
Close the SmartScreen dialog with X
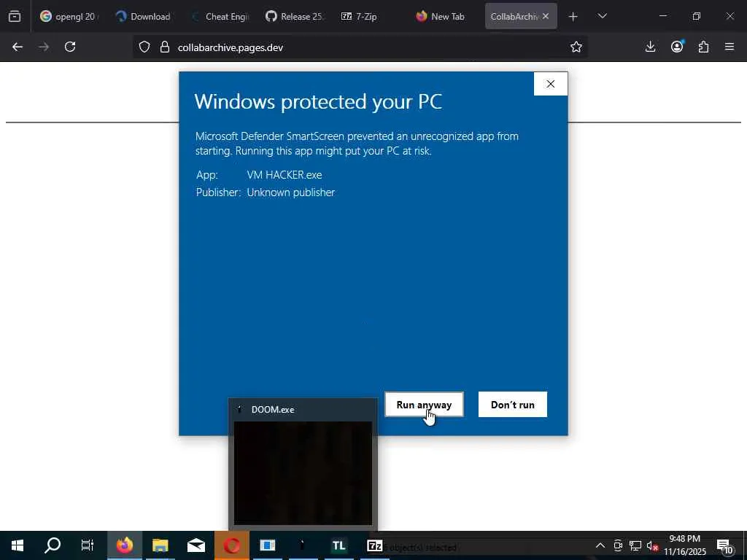550,84
